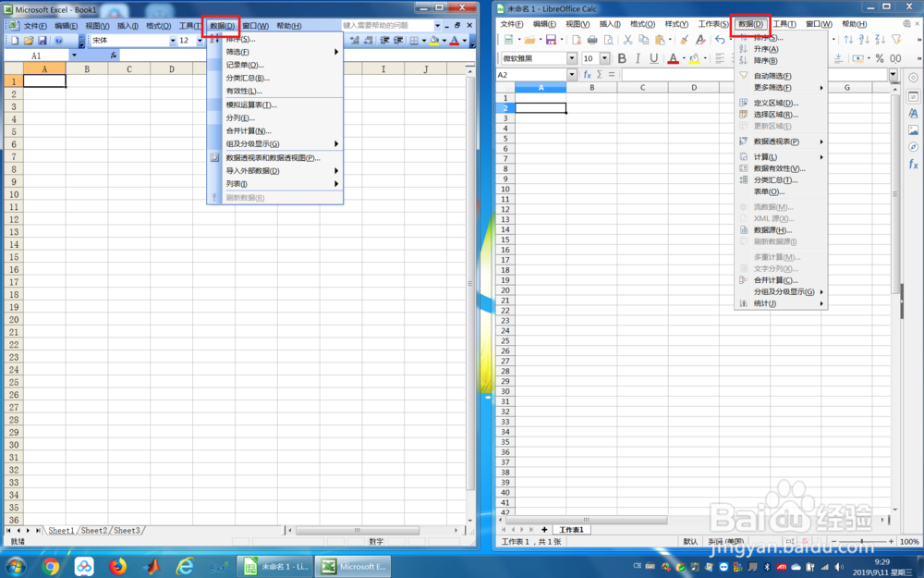Viewport: 924px width, 578px height.
Task: Click LibreOffice Save icon
Action: 551,40
